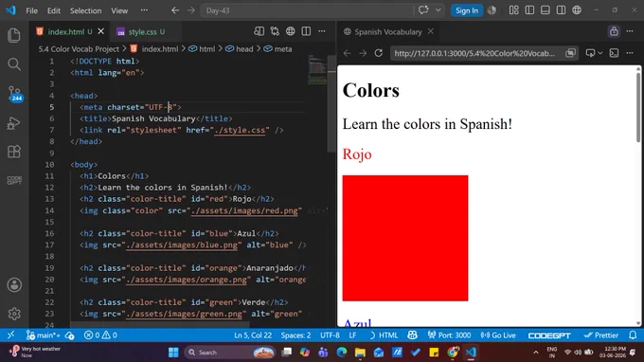The height and width of the screenshot is (362, 644).
Task: Open the Accounts menu in activity bar
Action: tap(14, 284)
